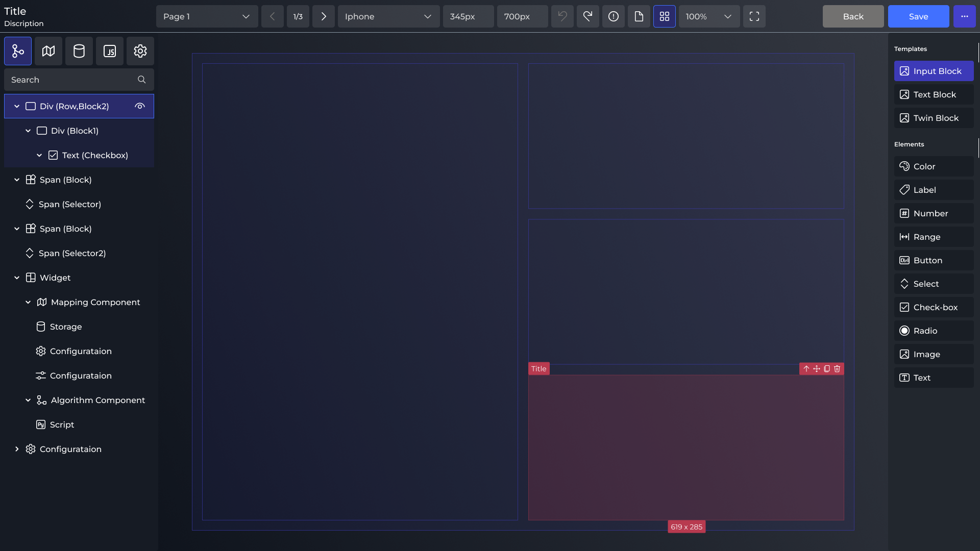
Task: Open the Page 1 dropdown
Action: [x=207, y=16]
